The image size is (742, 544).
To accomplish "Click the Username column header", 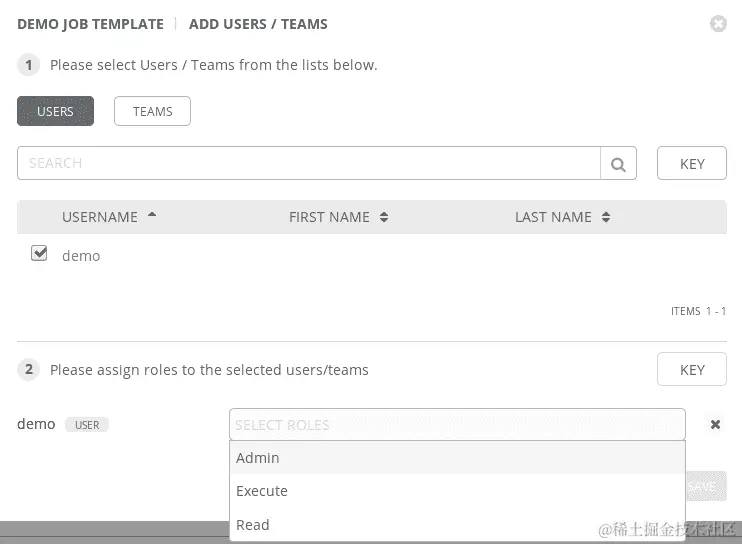I will [x=100, y=217].
